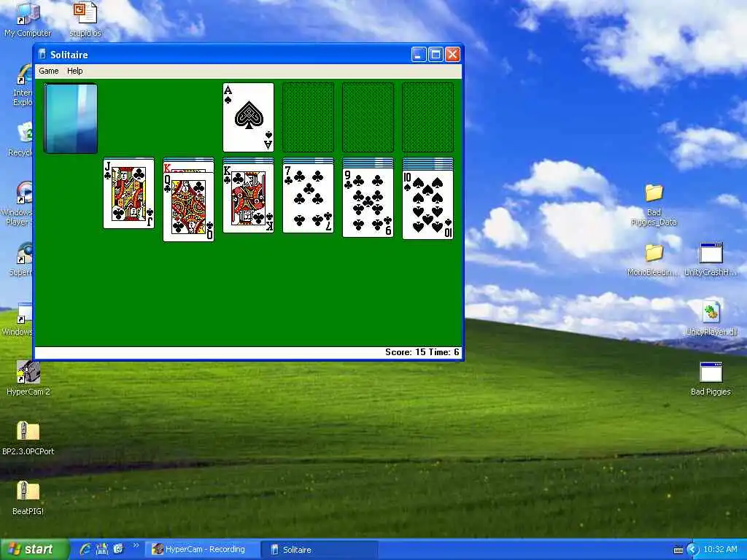Select the UnityCrashH... application icon
The image size is (747, 560).
coord(711,260)
